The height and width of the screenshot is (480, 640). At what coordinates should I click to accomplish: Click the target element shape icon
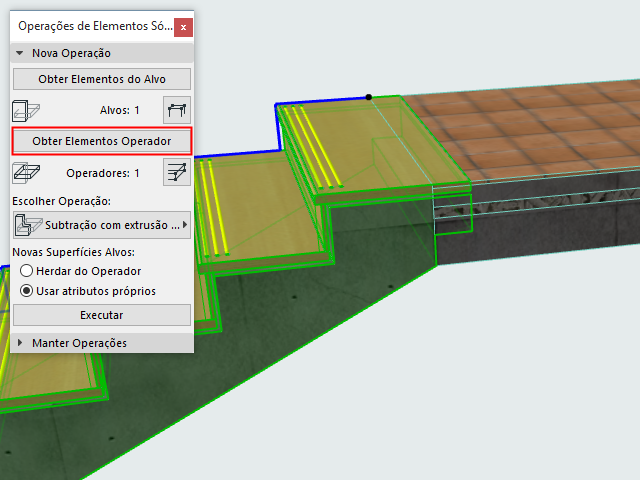(x=26, y=111)
